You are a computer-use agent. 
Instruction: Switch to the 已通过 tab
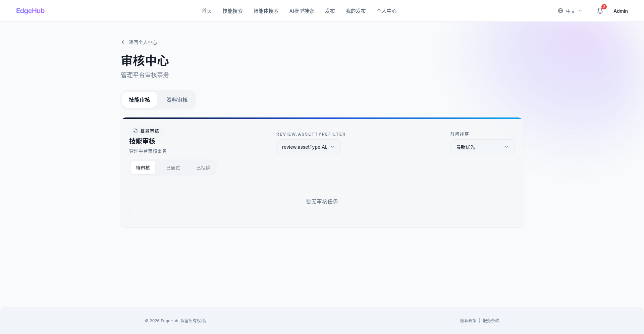(173, 168)
